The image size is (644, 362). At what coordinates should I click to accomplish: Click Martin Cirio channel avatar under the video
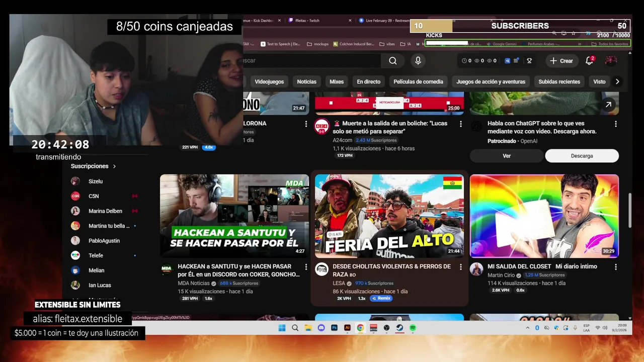point(476,269)
